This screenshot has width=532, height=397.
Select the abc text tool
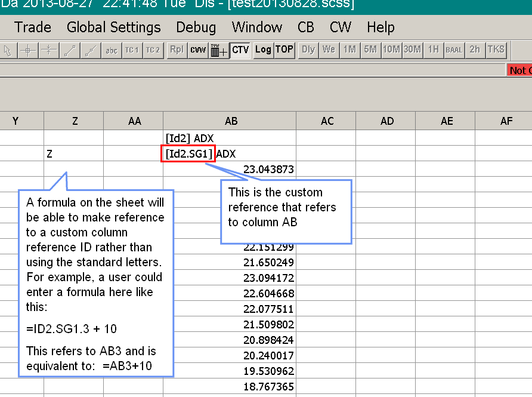tap(112, 50)
